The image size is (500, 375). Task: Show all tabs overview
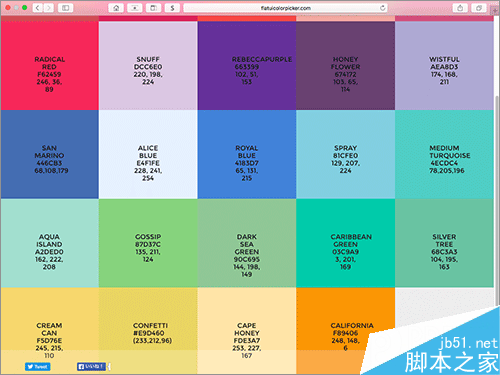[x=479, y=8]
